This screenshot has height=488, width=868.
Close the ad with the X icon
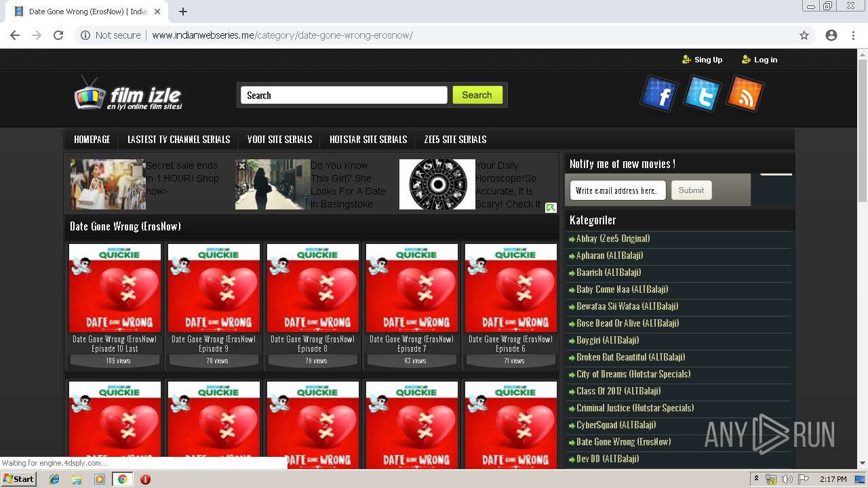(241, 165)
